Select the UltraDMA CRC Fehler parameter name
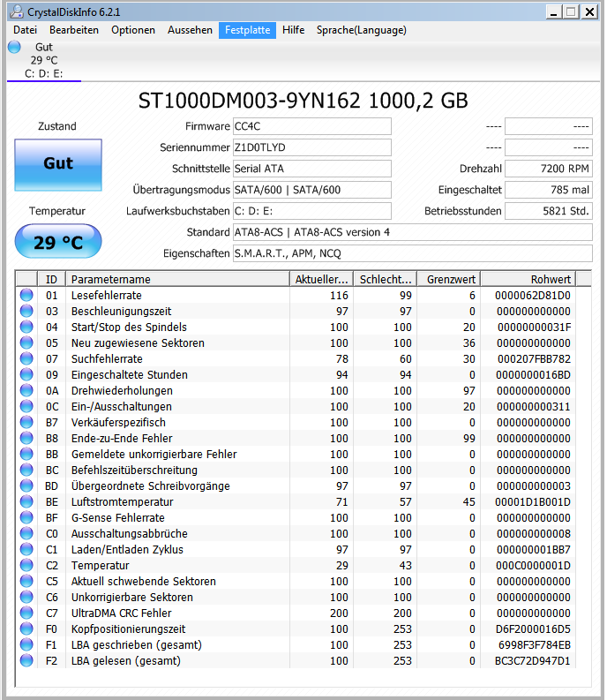 (x=122, y=613)
